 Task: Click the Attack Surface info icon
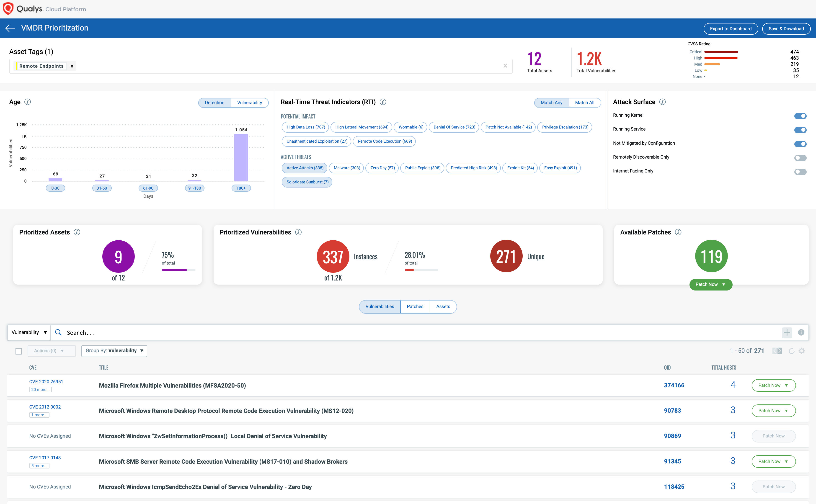tap(663, 102)
